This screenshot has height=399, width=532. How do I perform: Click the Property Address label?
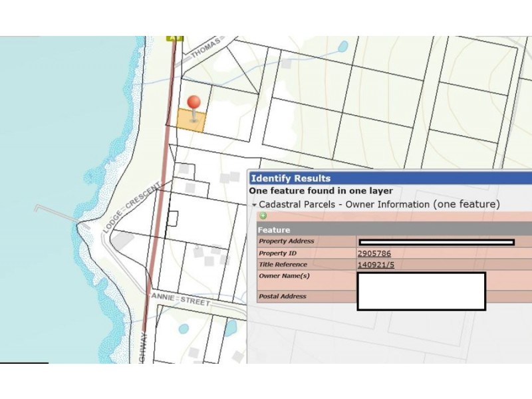[x=287, y=241]
